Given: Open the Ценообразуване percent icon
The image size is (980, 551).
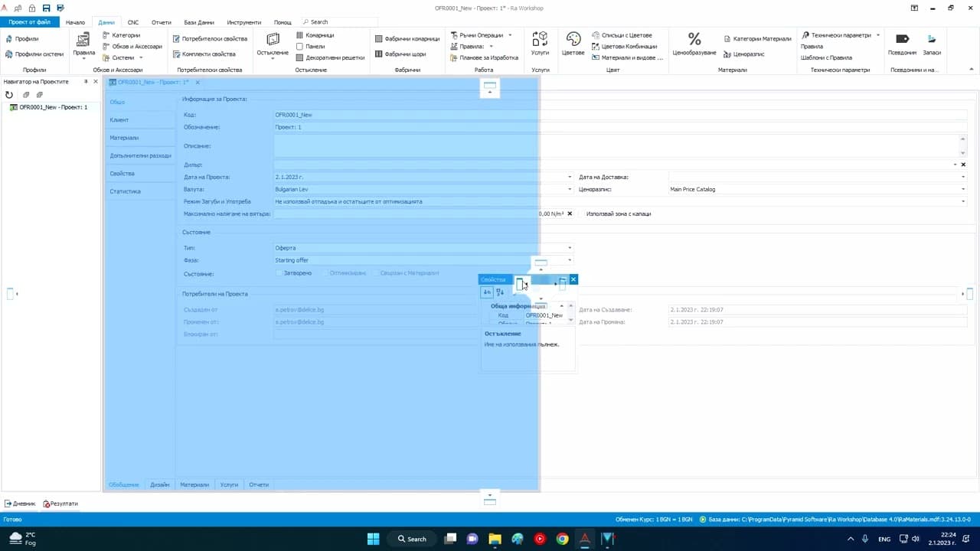Looking at the screenshot, I should pos(694,44).
